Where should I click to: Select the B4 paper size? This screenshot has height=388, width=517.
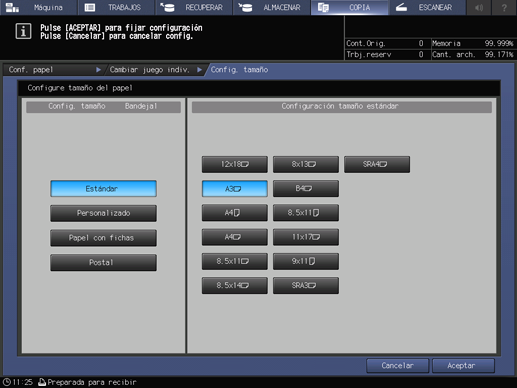306,189
